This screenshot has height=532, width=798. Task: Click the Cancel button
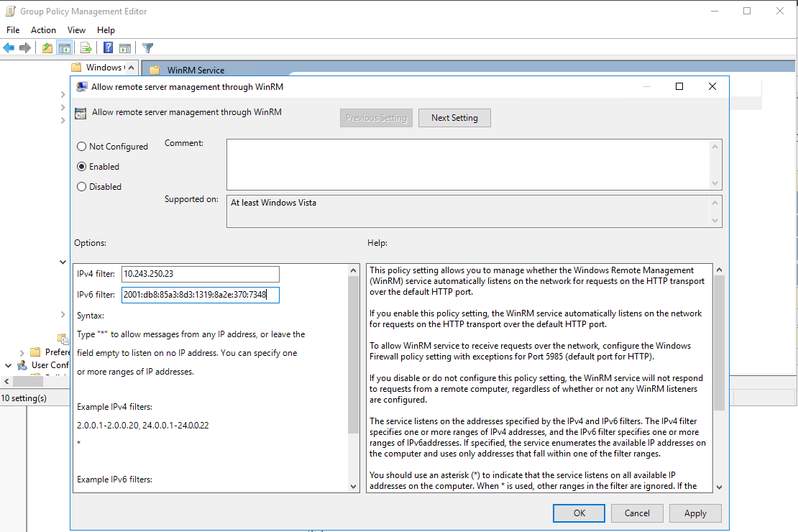[637, 513]
